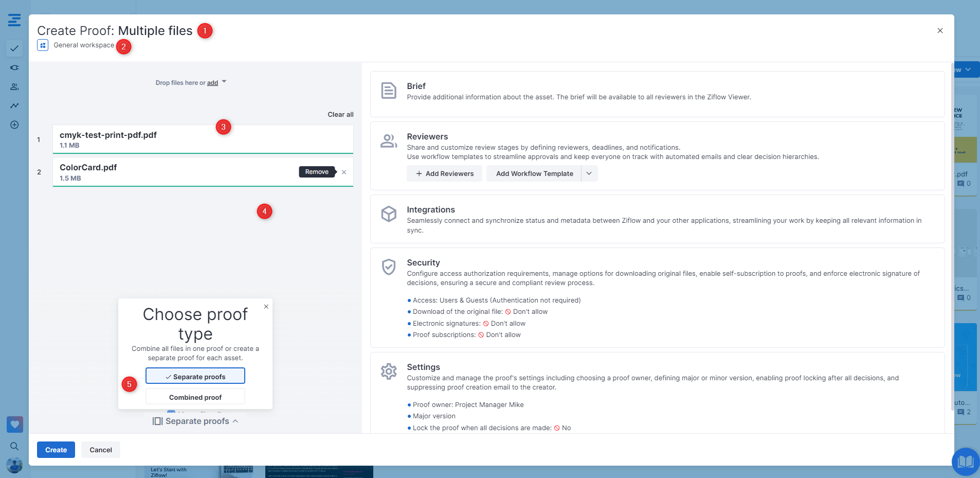The image size is (980, 478).
Task: Open the Integrations plug sidebar icon
Action: pyautogui.click(x=14, y=67)
